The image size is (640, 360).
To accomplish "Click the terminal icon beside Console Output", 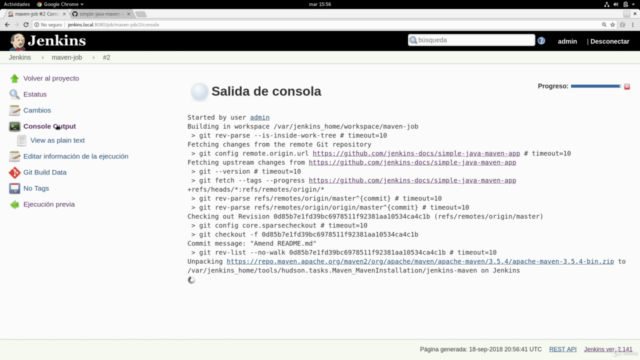I will (14, 127).
